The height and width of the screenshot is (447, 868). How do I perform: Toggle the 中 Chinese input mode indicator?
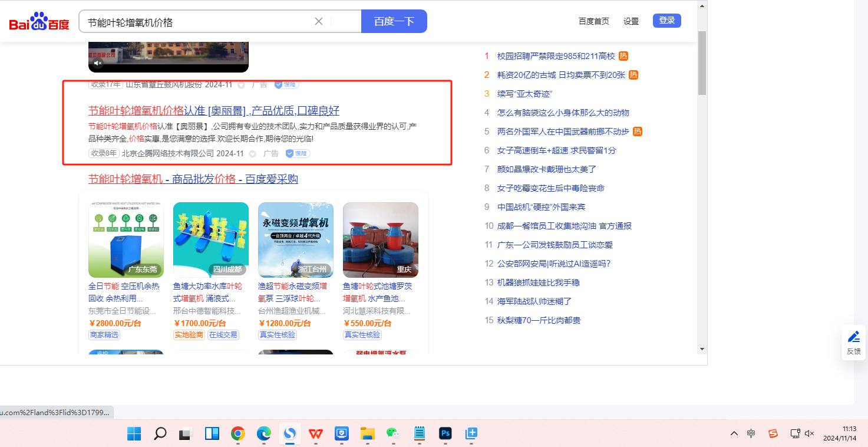[751, 433]
